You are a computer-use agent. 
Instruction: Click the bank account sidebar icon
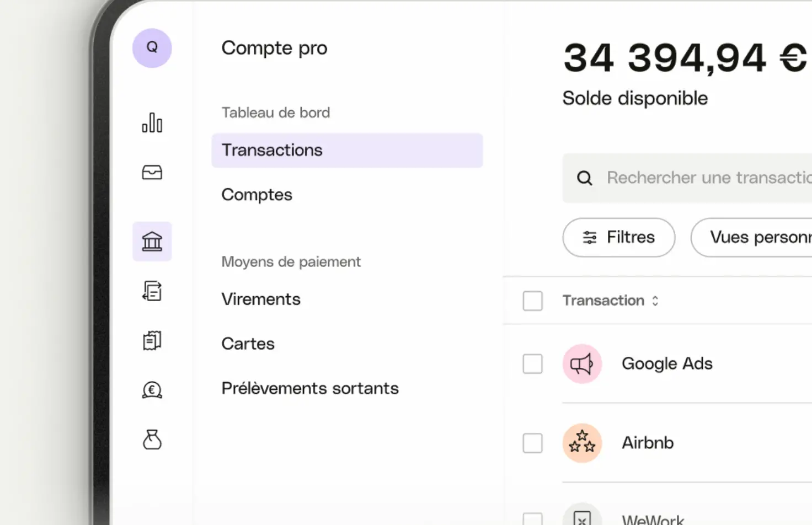(152, 241)
